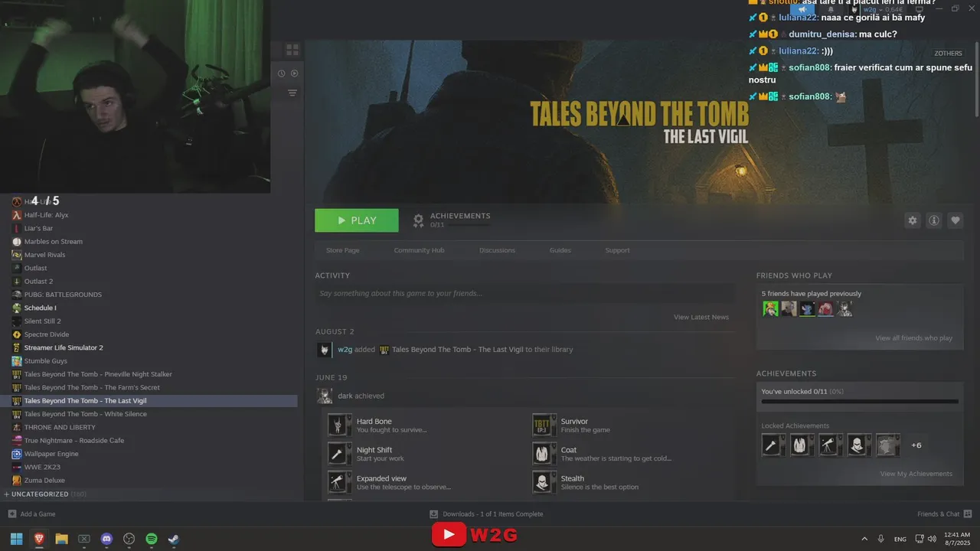Click third locked achievement telescope icon
The width and height of the screenshot is (980, 551).
point(831,445)
